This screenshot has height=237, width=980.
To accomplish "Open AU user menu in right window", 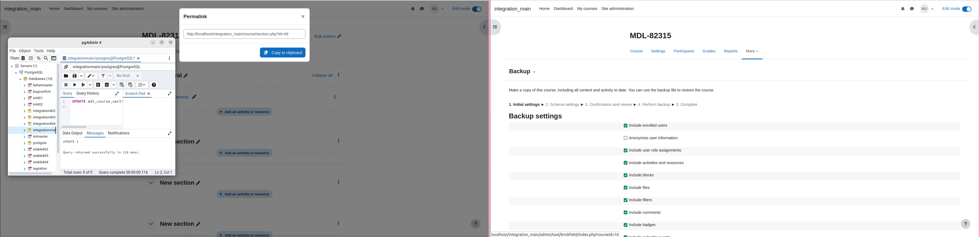I will [927, 9].
